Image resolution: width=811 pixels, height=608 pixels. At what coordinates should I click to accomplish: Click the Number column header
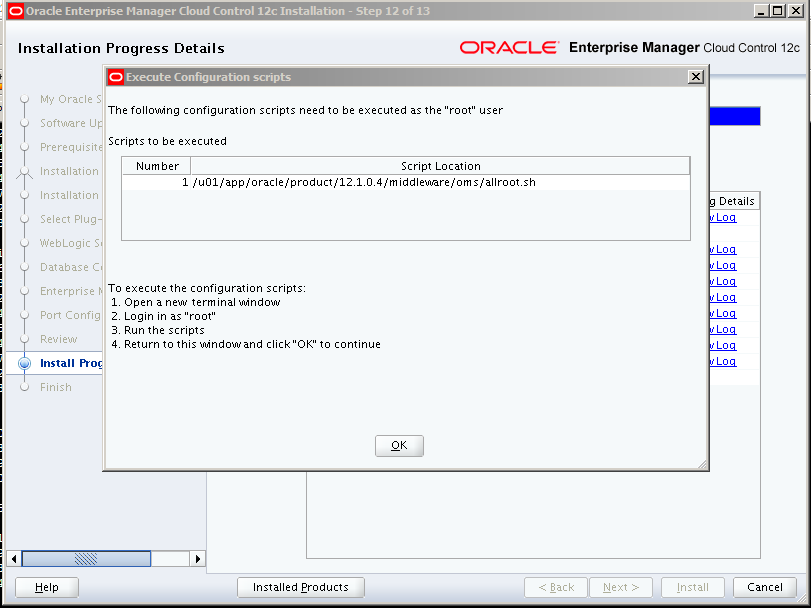tap(157, 166)
